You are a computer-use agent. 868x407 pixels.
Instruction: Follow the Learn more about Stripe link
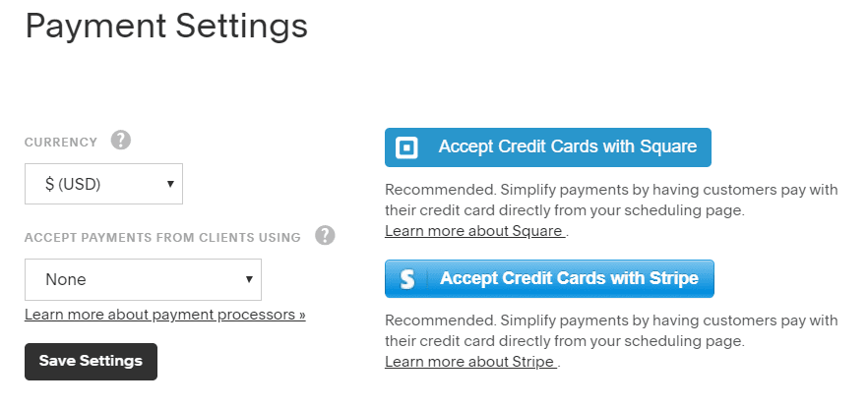(x=471, y=362)
